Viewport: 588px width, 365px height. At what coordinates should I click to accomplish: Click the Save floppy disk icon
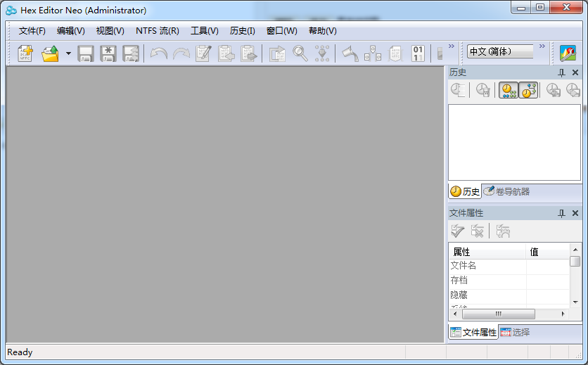(86, 53)
